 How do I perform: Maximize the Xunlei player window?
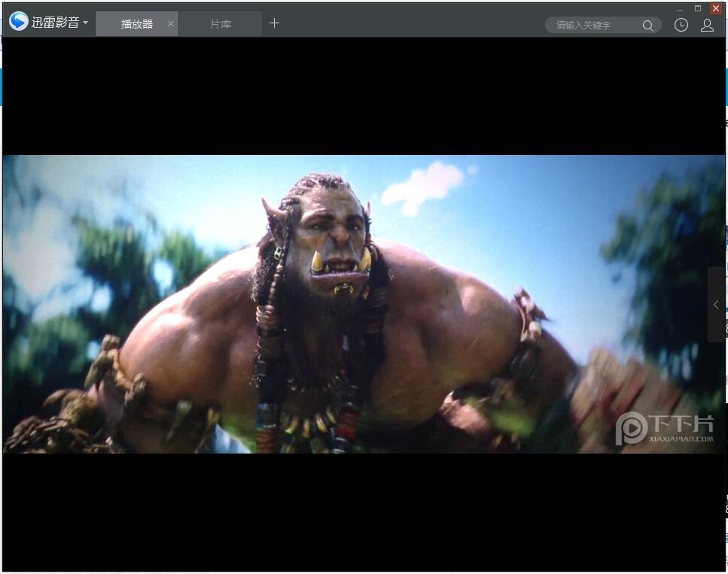click(698, 8)
